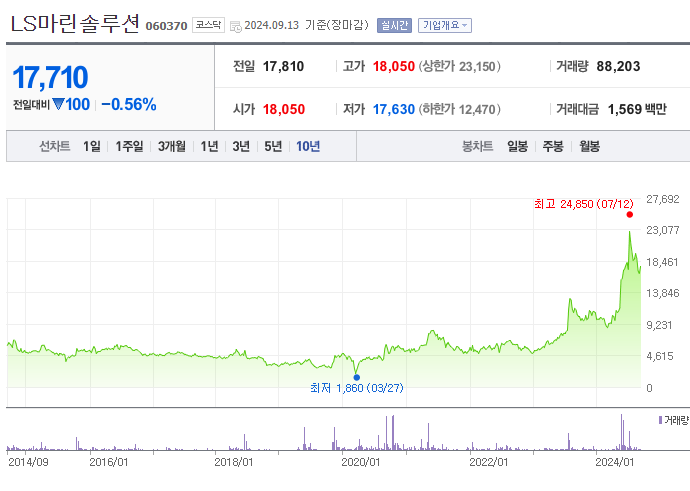
Task: Click the 2022/01 axis label
Action: pyautogui.click(x=488, y=462)
